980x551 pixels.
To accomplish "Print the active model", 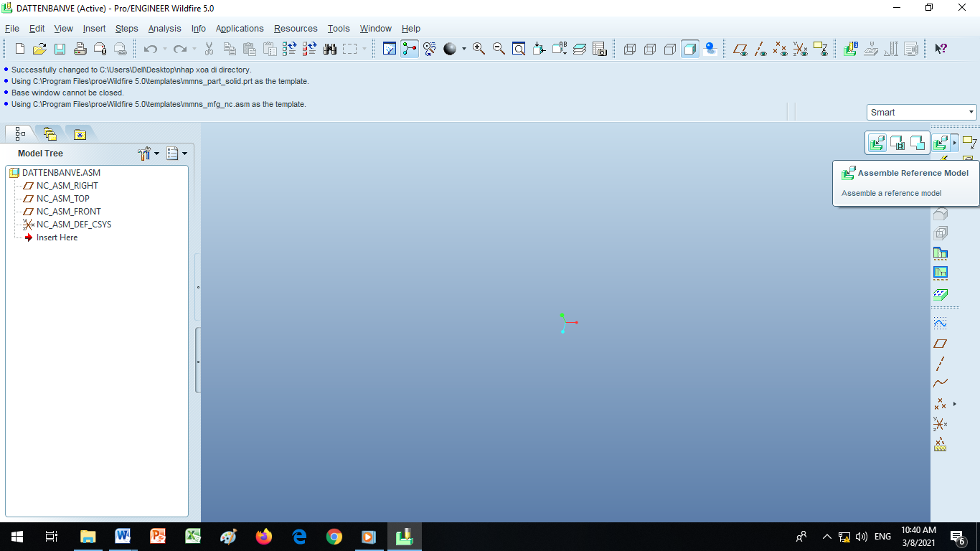I will 80,49.
